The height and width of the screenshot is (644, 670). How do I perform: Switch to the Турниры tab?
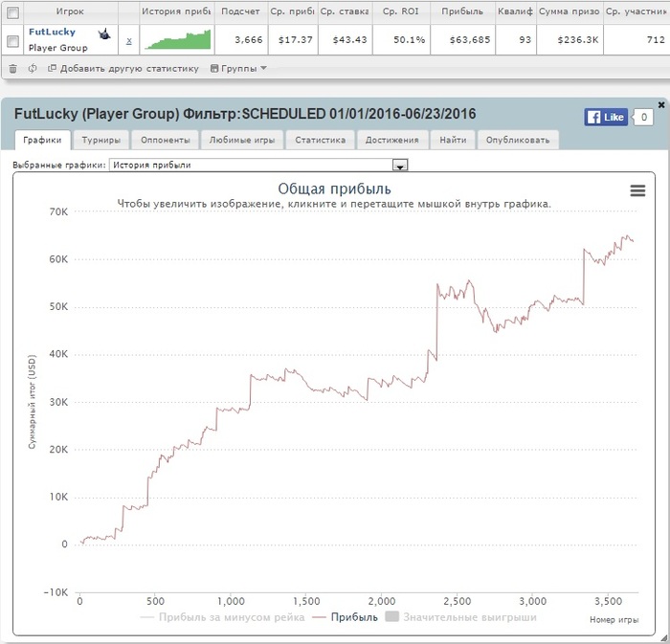100,140
